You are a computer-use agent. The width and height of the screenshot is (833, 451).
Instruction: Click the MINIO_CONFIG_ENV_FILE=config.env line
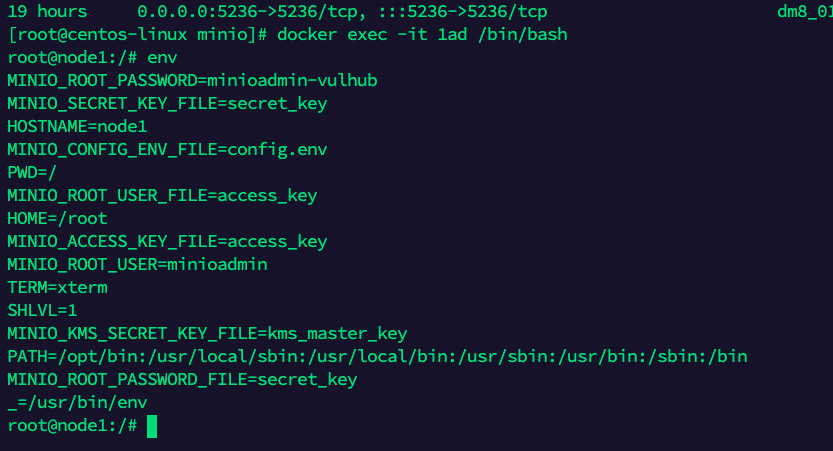click(167, 150)
